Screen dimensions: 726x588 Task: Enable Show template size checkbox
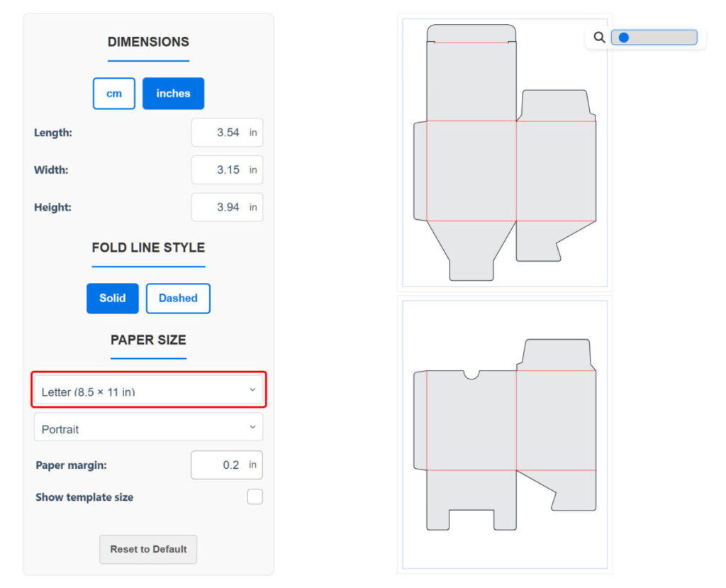point(255,497)
